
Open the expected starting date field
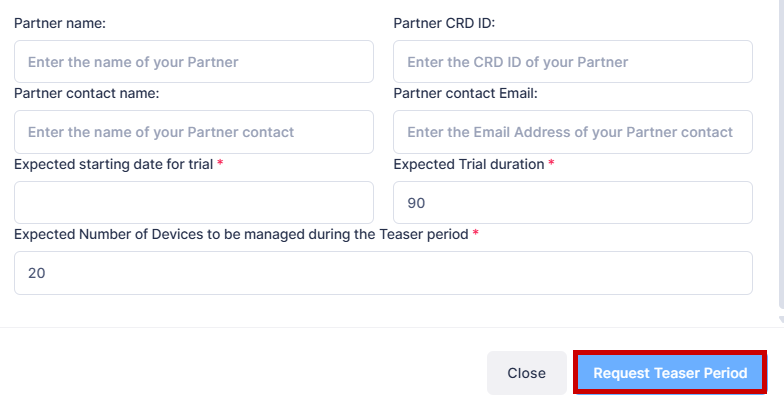193,203
